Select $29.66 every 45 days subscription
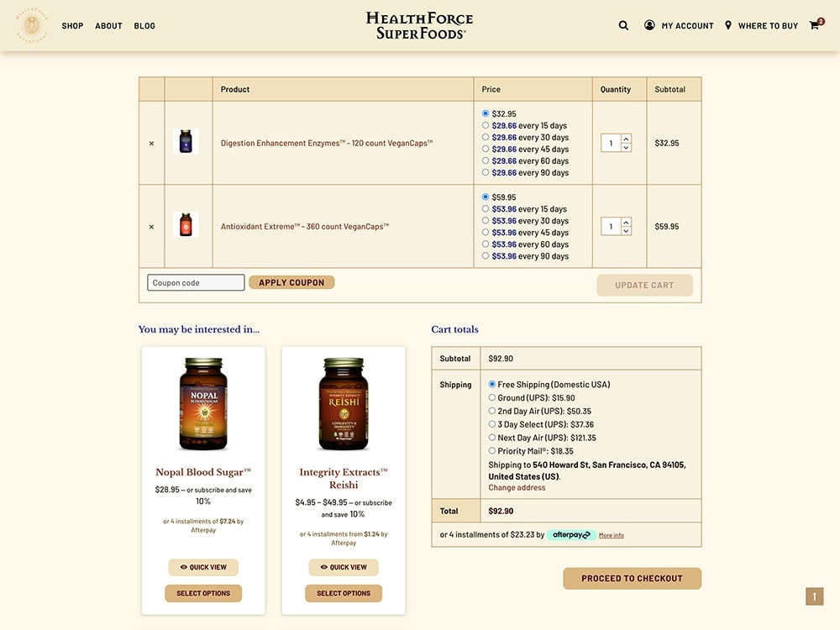The width and height of the screenshot is (840, 630). (486, 149)
